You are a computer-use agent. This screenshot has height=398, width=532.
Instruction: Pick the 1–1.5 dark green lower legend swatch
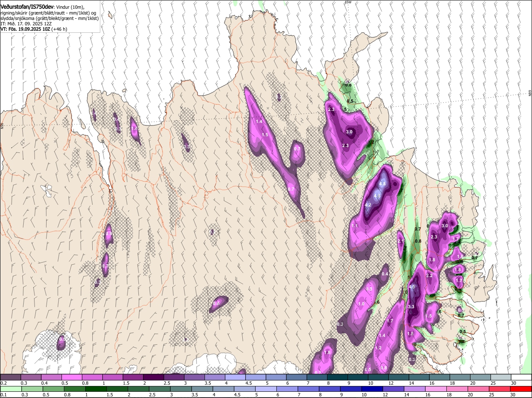coord(96,389)
